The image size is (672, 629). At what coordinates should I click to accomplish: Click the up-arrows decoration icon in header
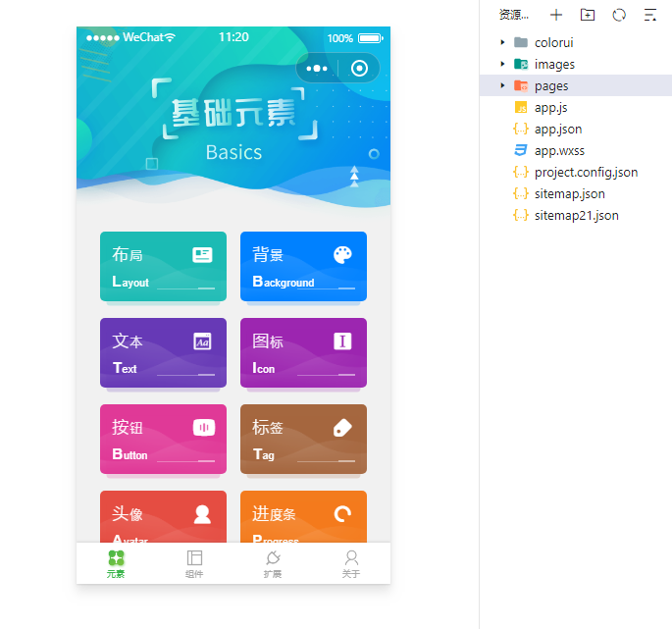click(354, 177)
